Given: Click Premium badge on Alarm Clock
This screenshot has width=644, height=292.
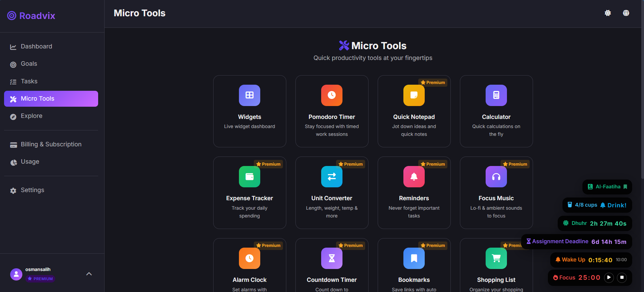Looking at the screenshot, I should 268,245.
